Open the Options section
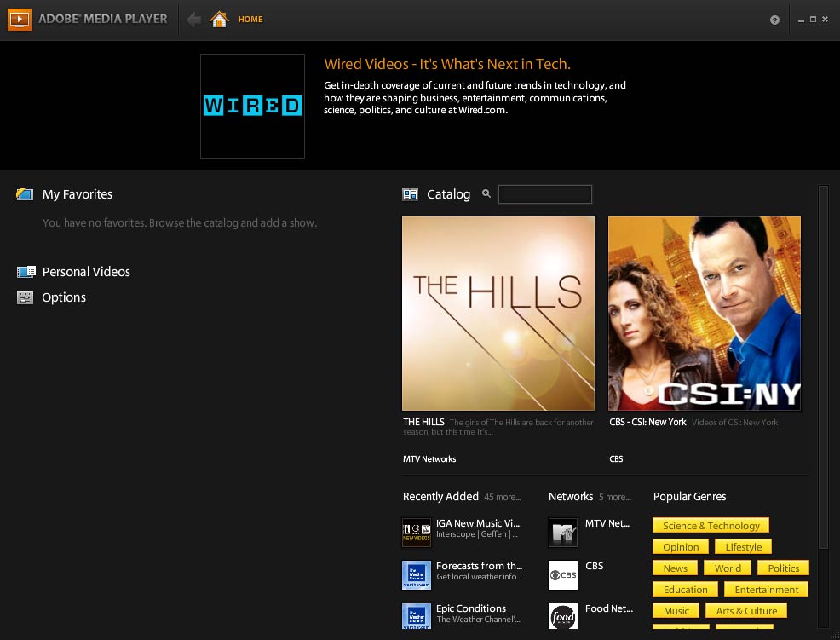The height and width of the screenshot is (640, 840). click(64, 297)
